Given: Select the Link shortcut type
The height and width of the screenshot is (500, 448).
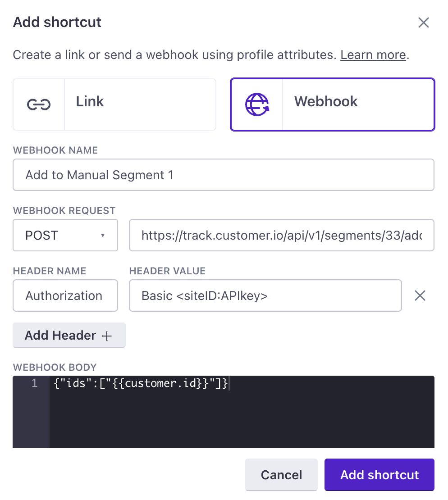Looking at the screenshot, I should pyautogui.click(x=114, y=105).
